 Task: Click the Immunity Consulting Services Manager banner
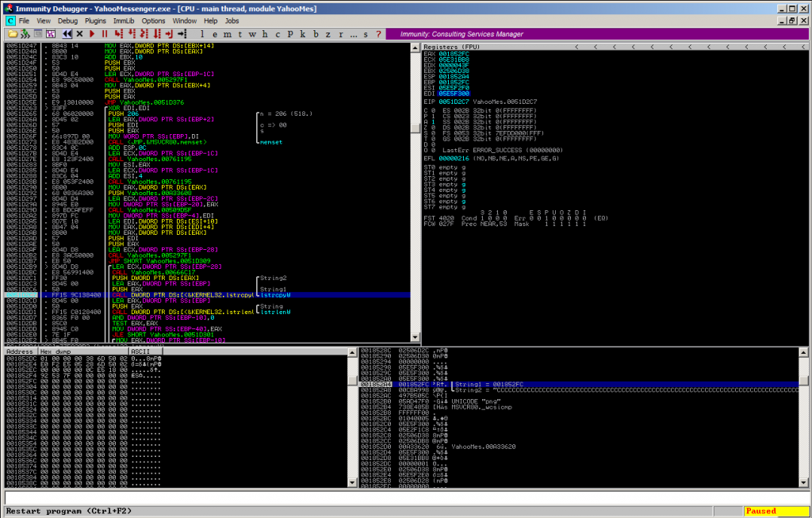pyautogui.click(x=596, y=34)
